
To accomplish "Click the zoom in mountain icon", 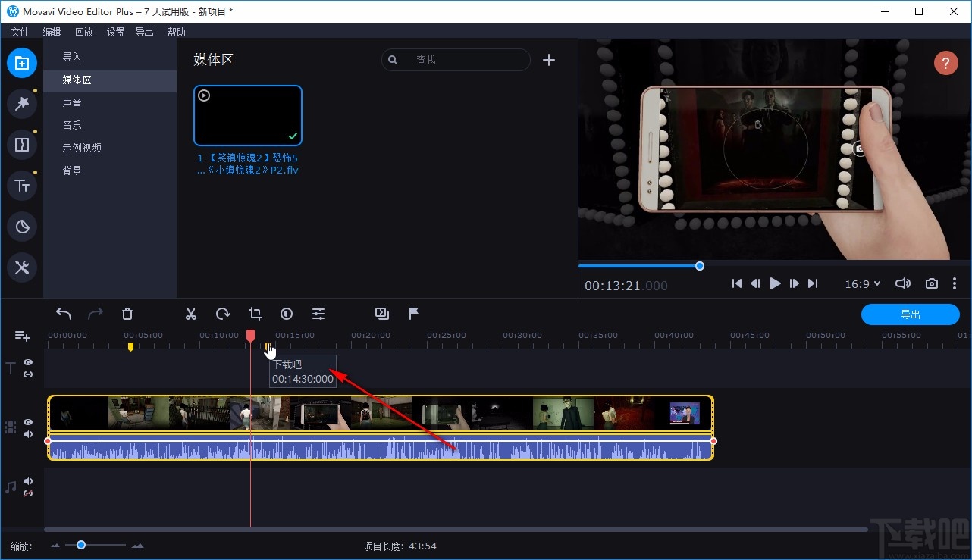I will click(137, 546).
